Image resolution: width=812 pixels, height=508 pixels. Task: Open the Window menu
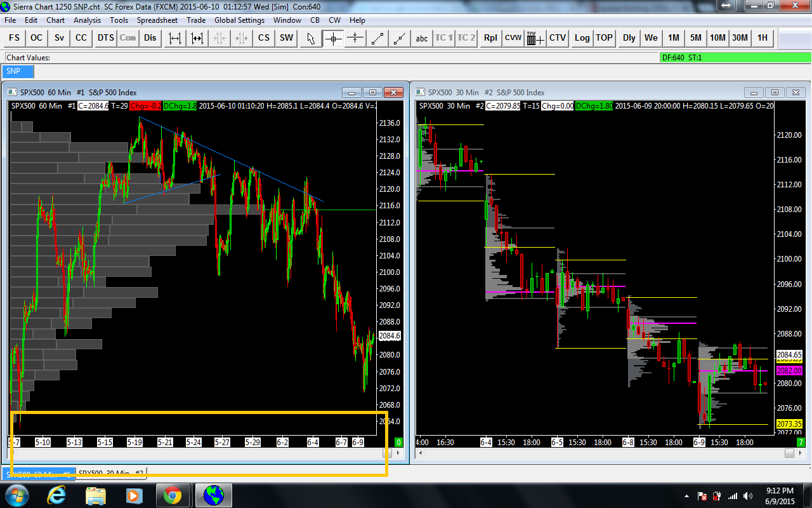pyautogui.click(x=287, y=20)
